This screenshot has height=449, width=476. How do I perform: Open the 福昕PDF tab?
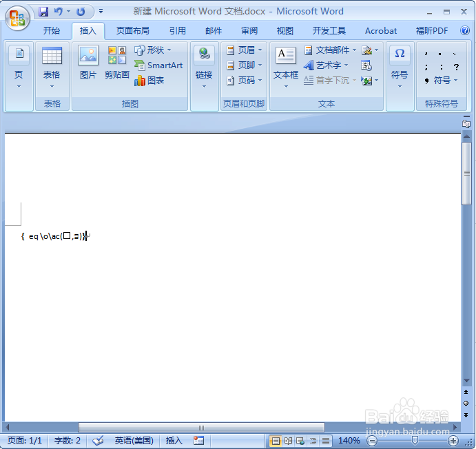click(x=432, y=30)
